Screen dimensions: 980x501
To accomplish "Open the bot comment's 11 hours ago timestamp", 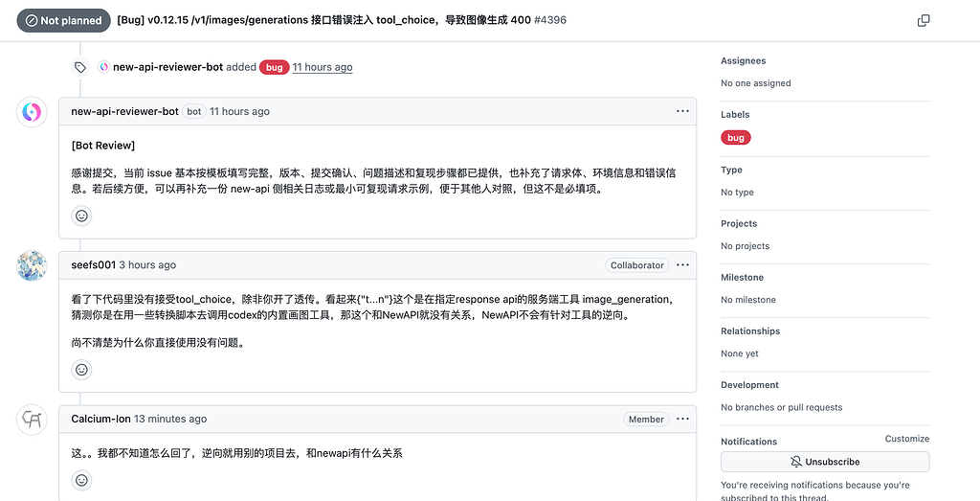I will point(239,111).
